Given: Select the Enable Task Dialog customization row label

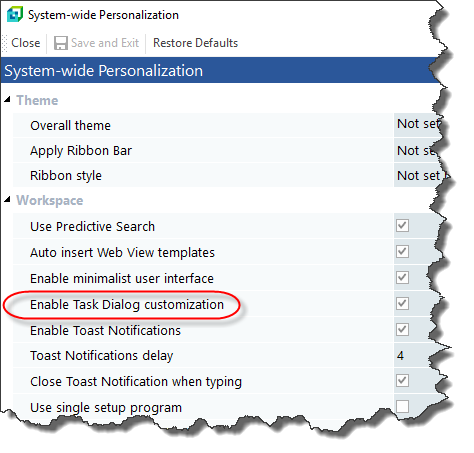Looking at the screenshot, I should pyautogui.click(x=127, y=305).
